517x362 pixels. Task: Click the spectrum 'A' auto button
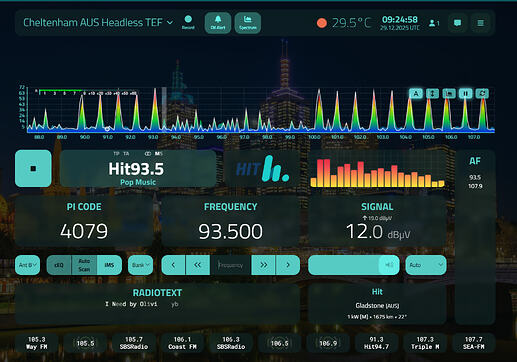[416, 94]
